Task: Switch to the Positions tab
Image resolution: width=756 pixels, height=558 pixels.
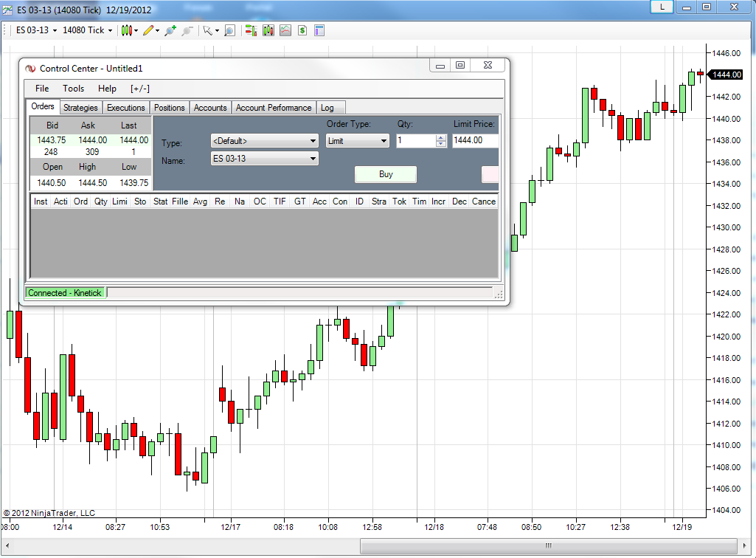Action: 169,108
